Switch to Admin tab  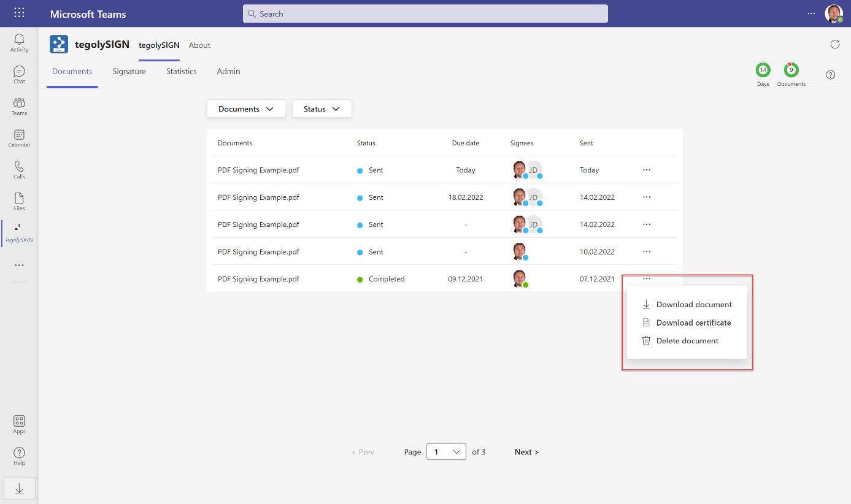click(228, 72)
